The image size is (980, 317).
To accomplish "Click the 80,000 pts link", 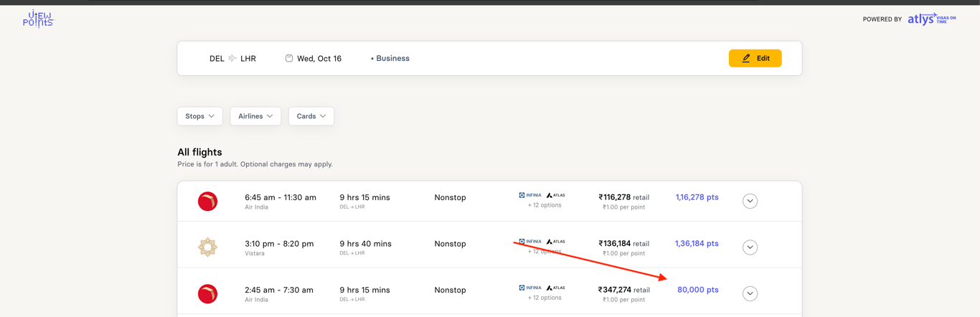I will click(697, 290).
